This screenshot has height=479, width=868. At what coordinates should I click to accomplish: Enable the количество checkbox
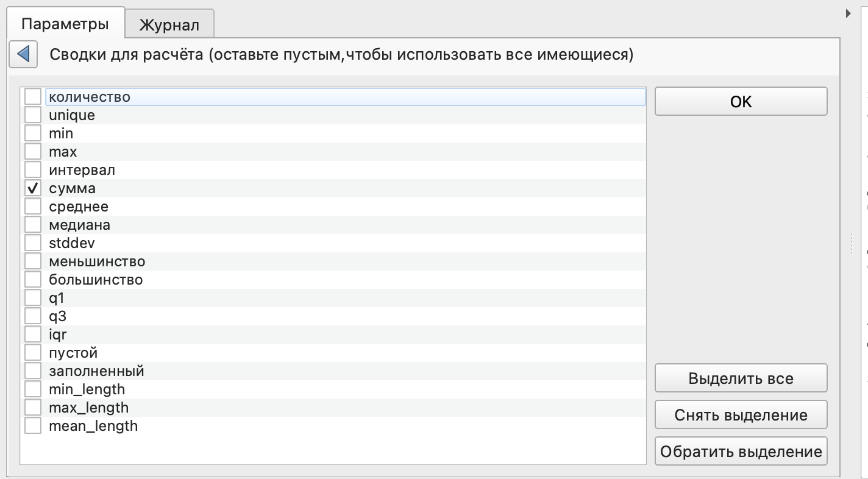point(33,97)
